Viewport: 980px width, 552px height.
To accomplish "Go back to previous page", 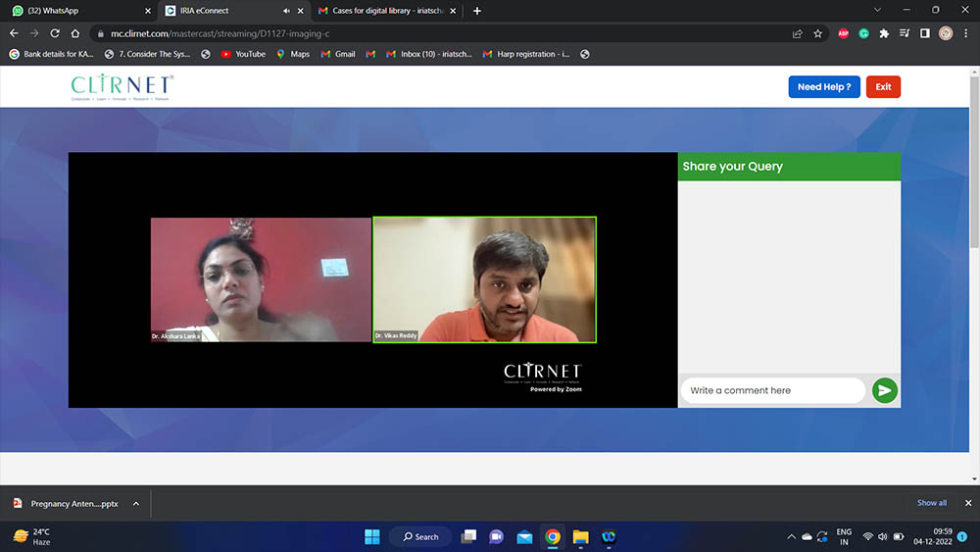I will click(14, 33).
